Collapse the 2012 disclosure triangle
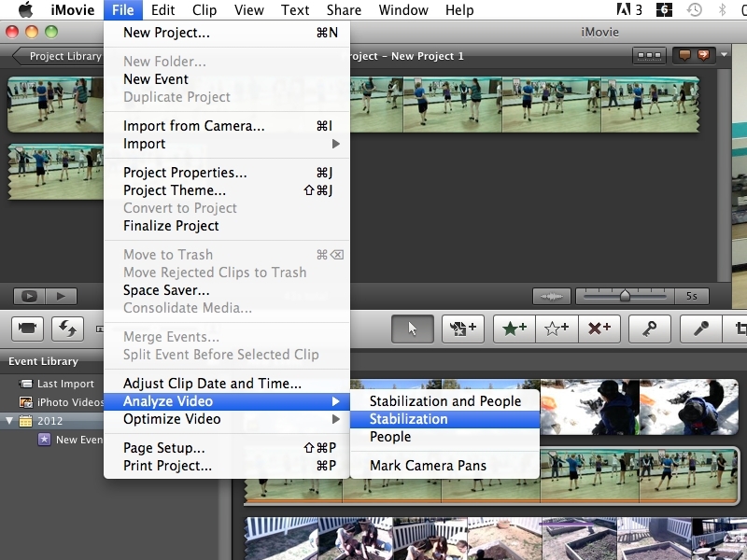Viewport: 747px width, 560px height. tap(9, 421)
